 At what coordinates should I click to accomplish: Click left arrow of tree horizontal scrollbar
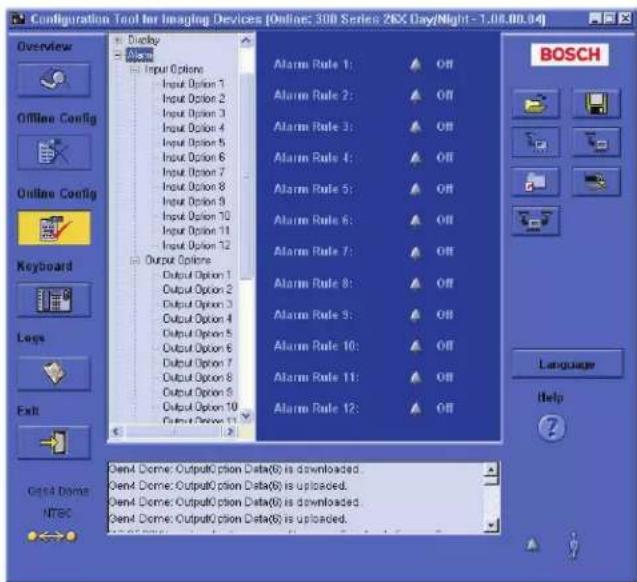pyautogui.click(x=117, y=431)
